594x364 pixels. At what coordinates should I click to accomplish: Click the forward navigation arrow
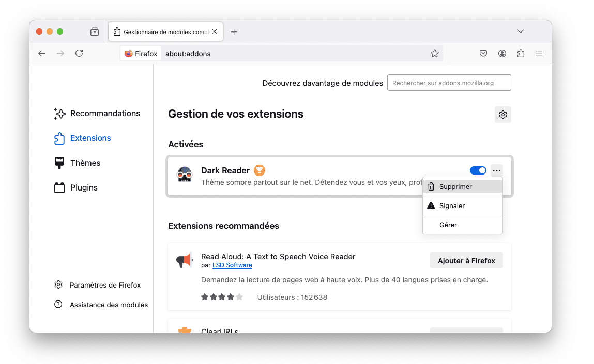60,53
